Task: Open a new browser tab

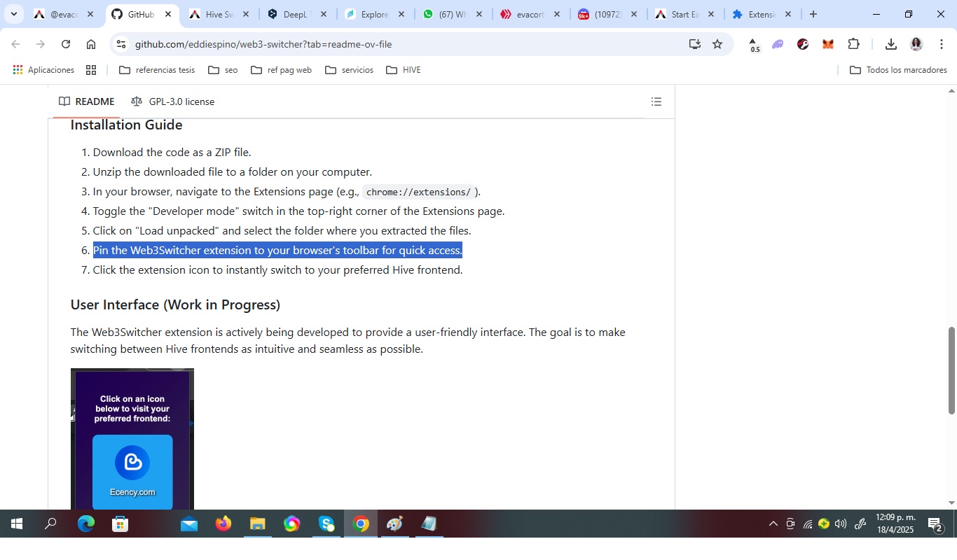Action: click(813, 14)
